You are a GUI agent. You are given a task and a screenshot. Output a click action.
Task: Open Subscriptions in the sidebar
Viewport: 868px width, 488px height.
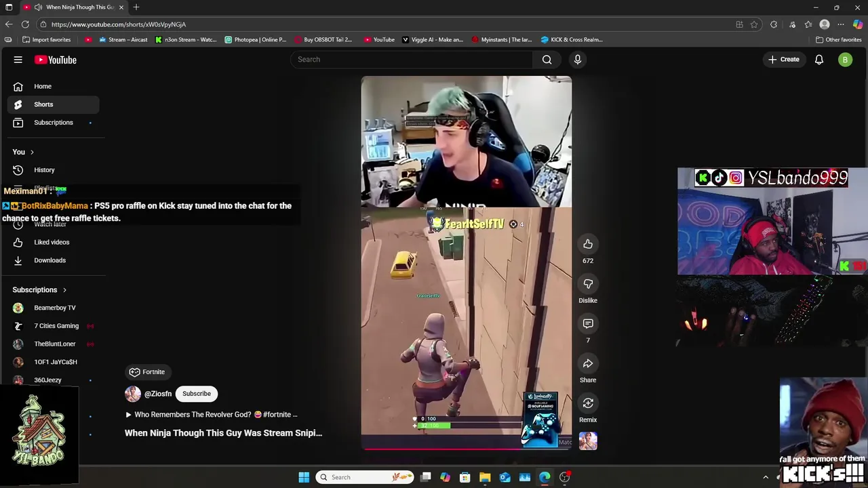click(53, 123)
